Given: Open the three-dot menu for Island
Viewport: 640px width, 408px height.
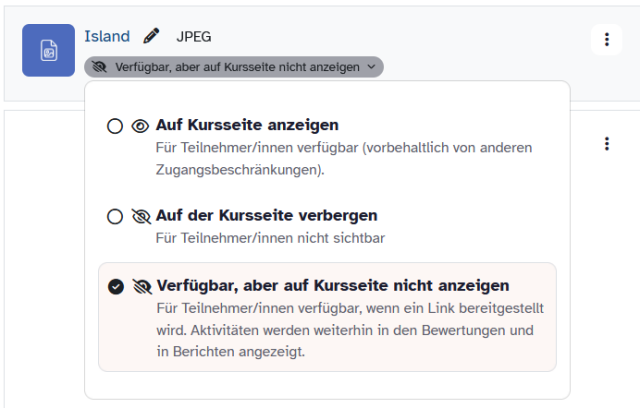Looking at the screenshot, I should [606, 40].
